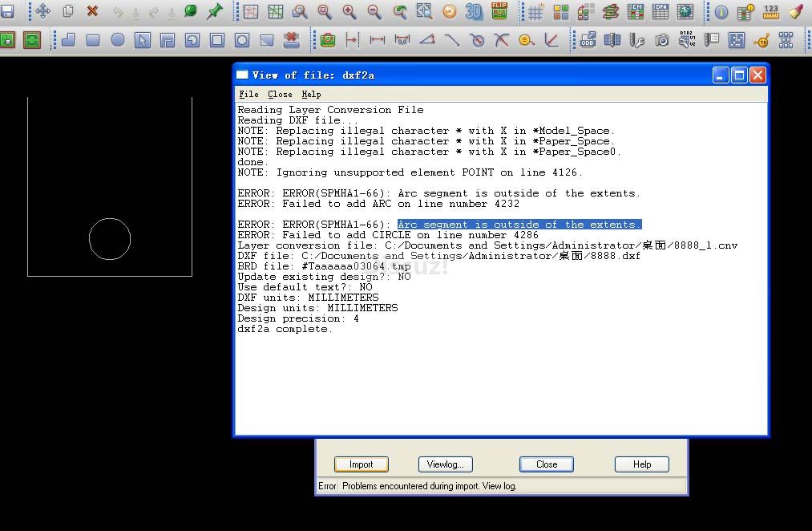Click 'DXF units: MILLIMETERS' log line
812x531 pixels.
click(x=308, y=298)
